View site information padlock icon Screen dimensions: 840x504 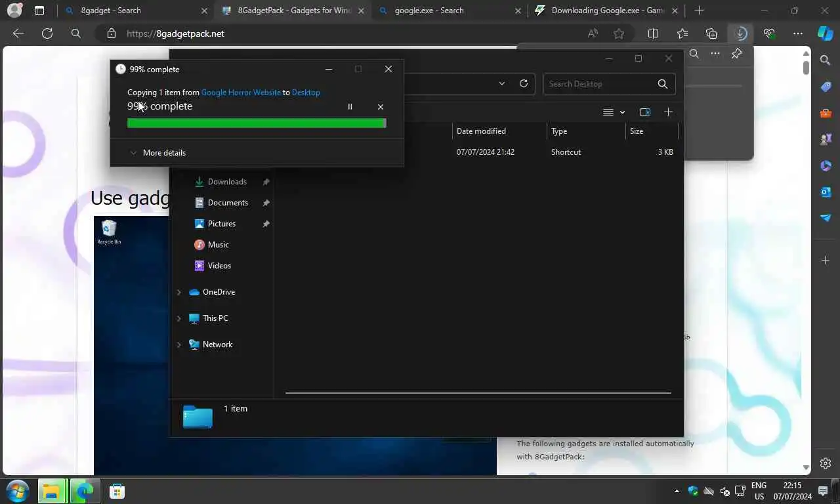point(112,33)
